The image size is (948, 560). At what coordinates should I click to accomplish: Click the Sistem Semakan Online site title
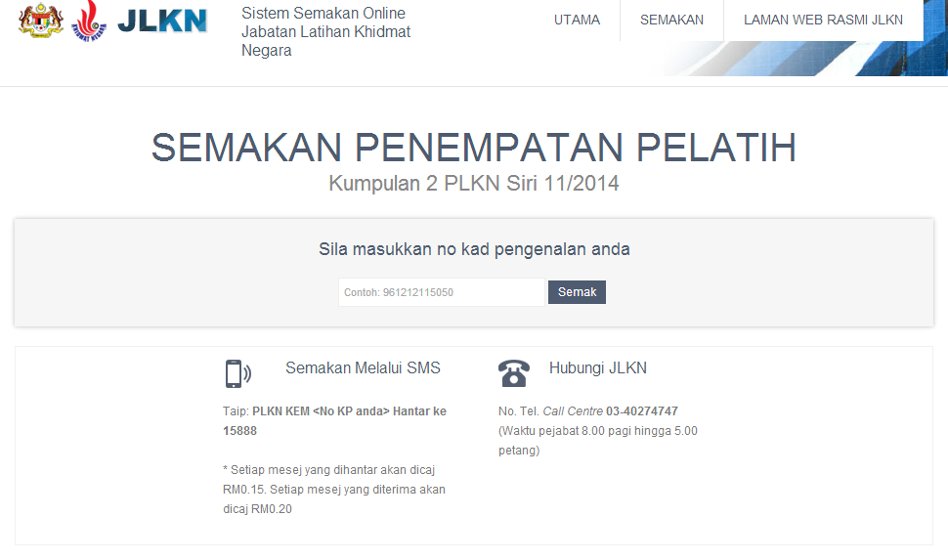325,31
